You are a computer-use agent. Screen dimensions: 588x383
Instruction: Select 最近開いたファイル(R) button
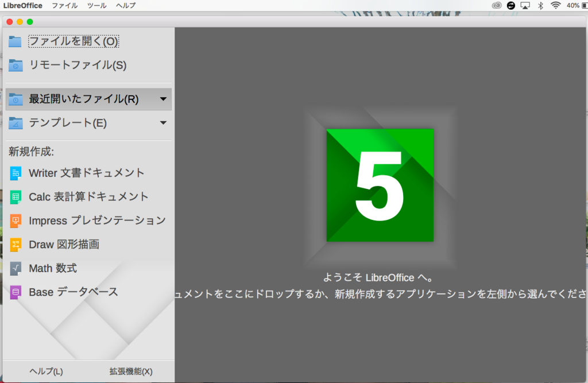[88, 99]
